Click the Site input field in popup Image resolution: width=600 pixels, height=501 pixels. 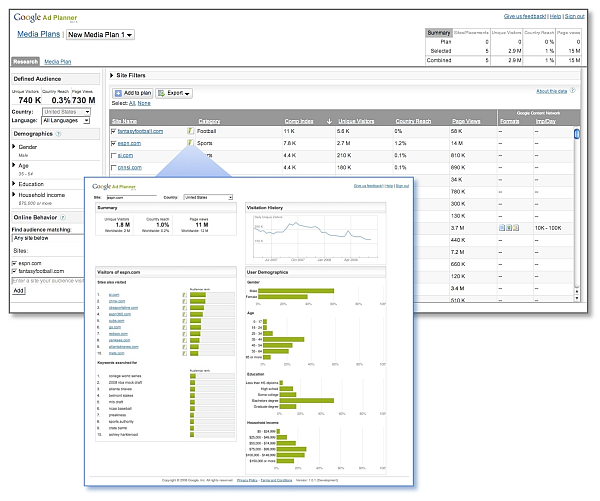(x=131, y=197)
